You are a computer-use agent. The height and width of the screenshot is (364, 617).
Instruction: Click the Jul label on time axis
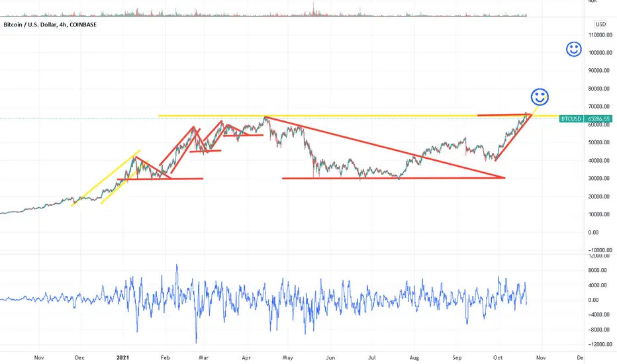point(371,357)
